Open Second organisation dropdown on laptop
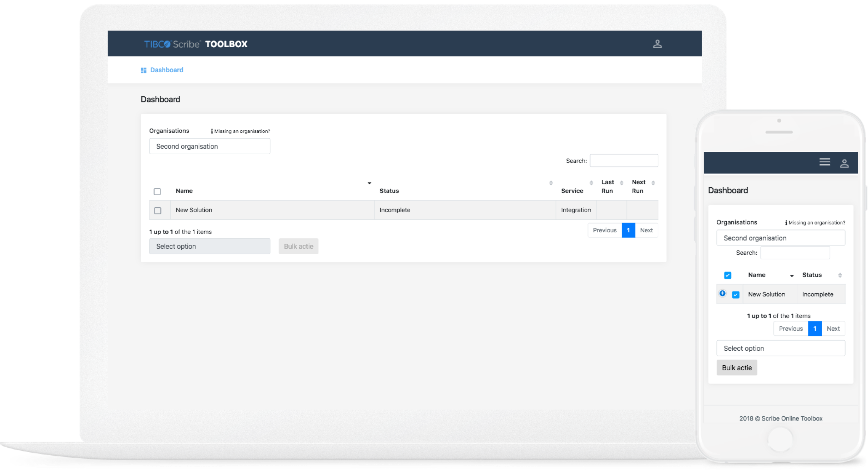Viewport: 868px width, 473px height. (209, 146)
